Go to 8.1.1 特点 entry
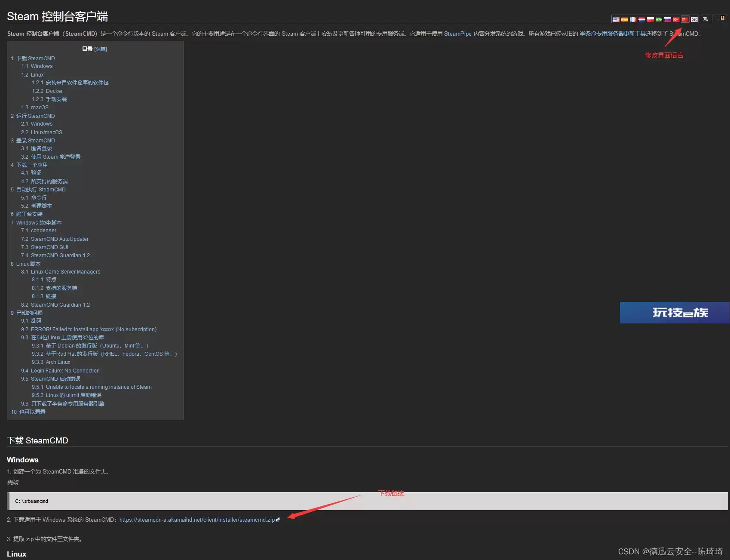This screenshot has width=730, height=560. coord(44,280)
